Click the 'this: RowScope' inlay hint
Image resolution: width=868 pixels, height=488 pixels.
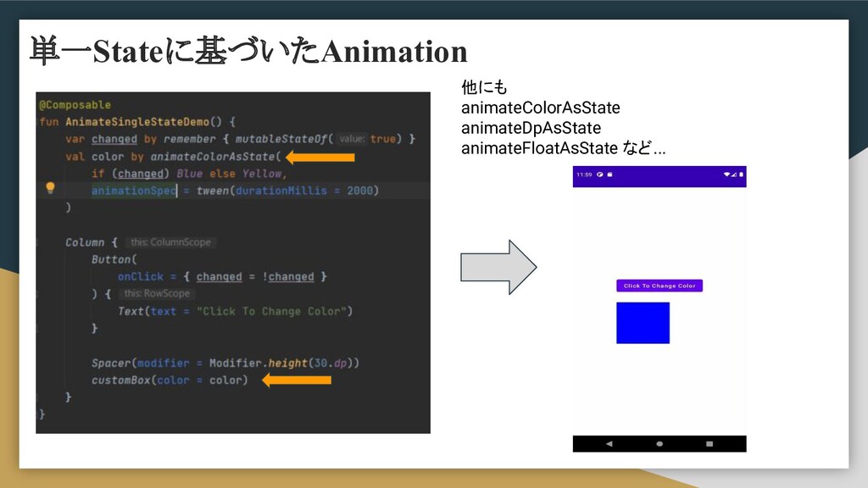157,293
